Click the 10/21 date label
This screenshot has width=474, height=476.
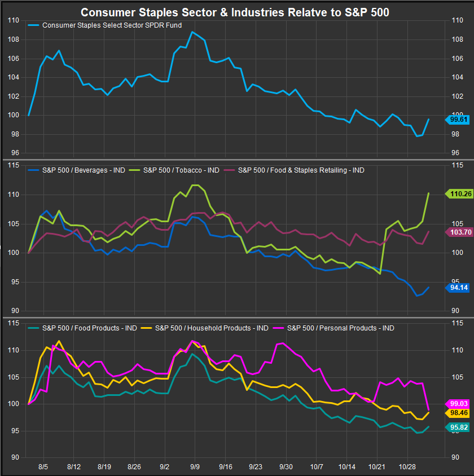pos(377,466)
